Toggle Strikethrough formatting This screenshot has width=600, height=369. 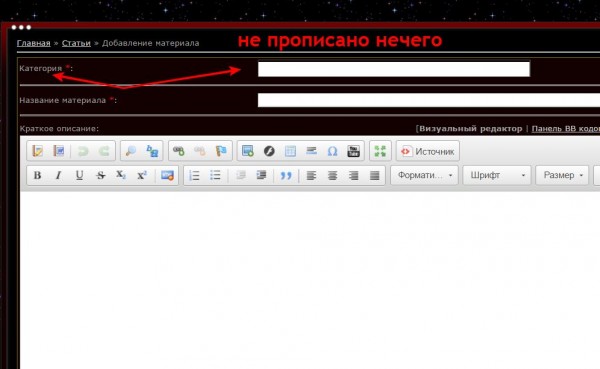[x=101, y=175]
